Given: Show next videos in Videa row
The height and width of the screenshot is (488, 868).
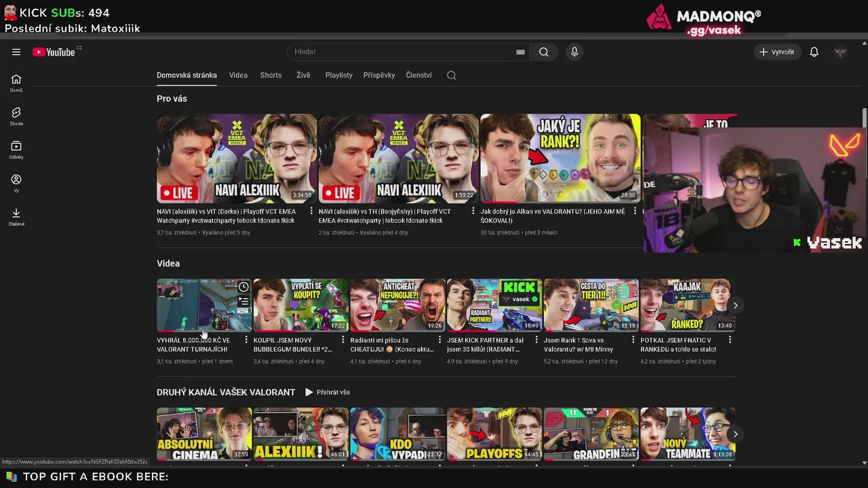Looking at the screenshot, I should [735, 306].
